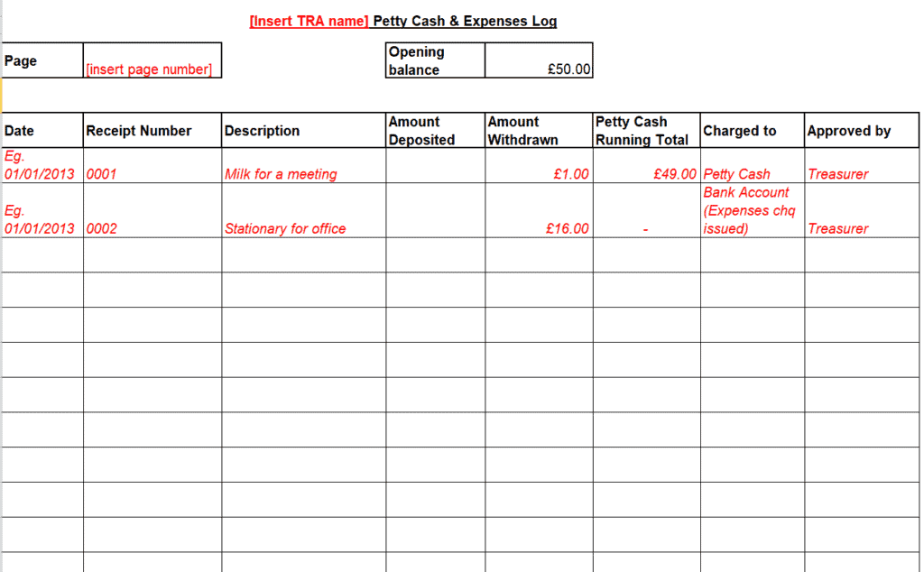Click the £1.00 withdrawn amount
This screenshot has width=924, height=572.
point(540,165)
